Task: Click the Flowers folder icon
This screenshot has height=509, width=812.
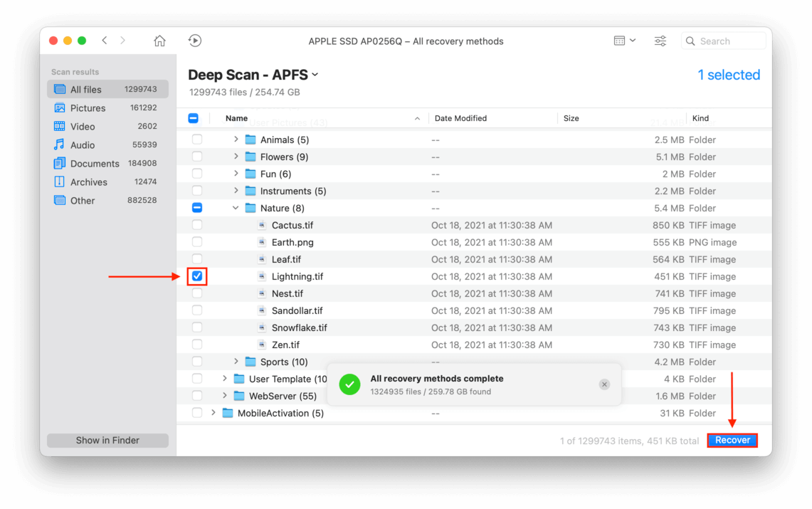Action: tap(251, 157)
